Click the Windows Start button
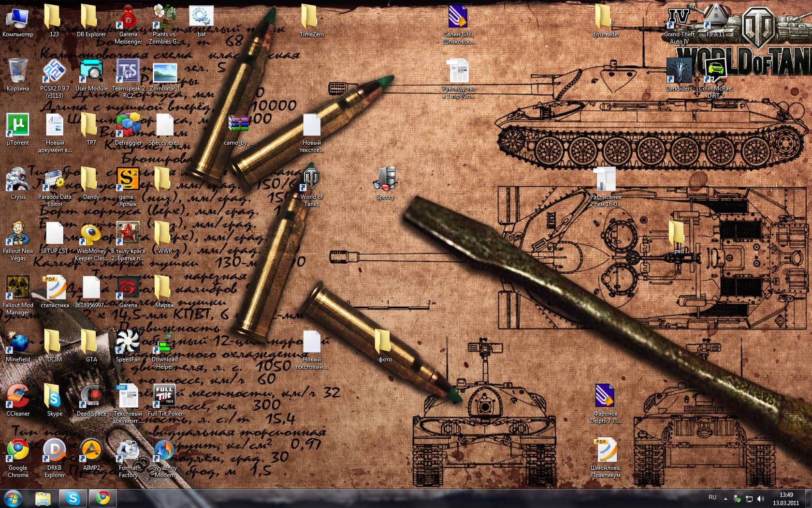The height and width of the screenshot is (508, 812). click(x=13, y=498)
